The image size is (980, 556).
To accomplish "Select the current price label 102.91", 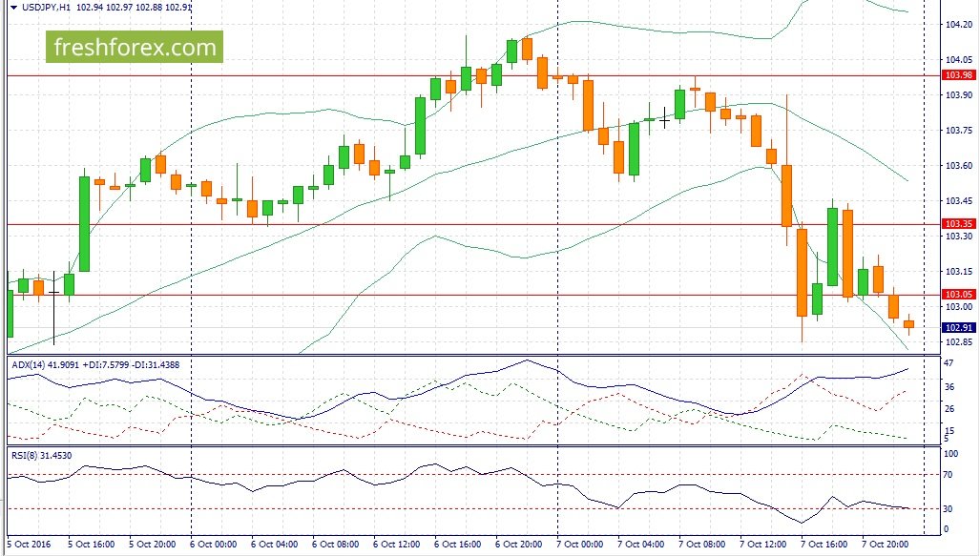I will [958, 327].
